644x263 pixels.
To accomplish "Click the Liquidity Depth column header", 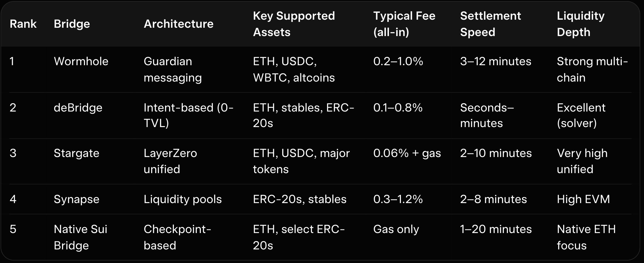I will pos(580,24).
